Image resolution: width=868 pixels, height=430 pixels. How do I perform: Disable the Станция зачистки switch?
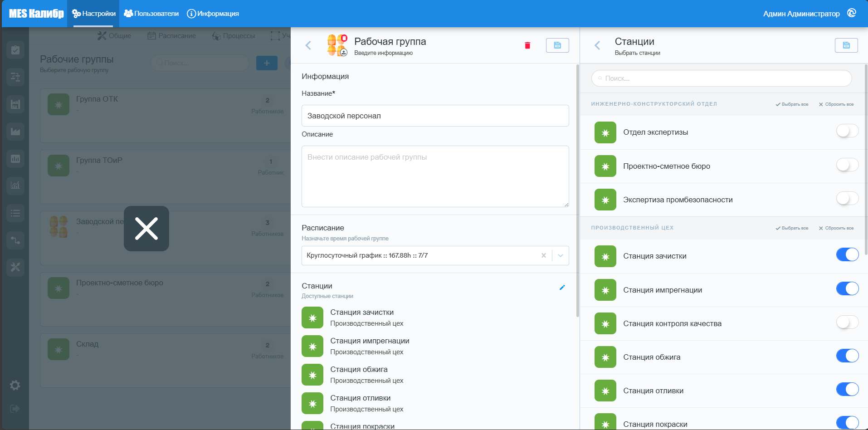coord(847,254)
